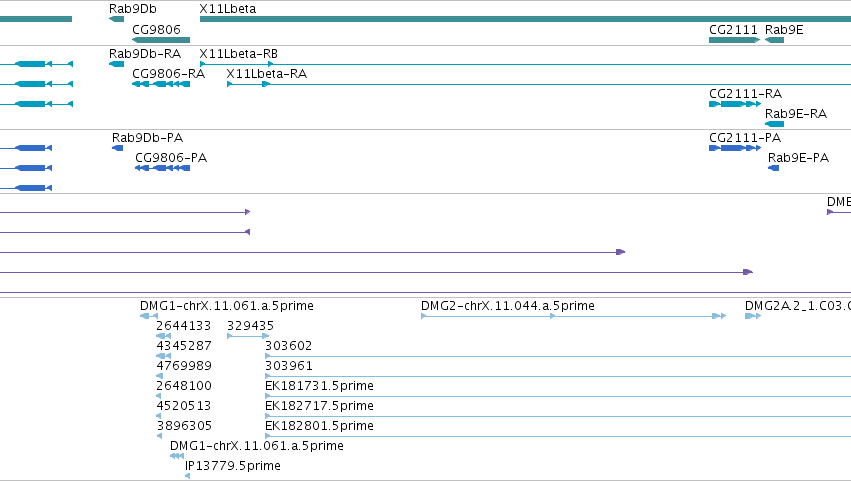Select the CG9806-RA transcript exon glyph

(x=161, y=84)
